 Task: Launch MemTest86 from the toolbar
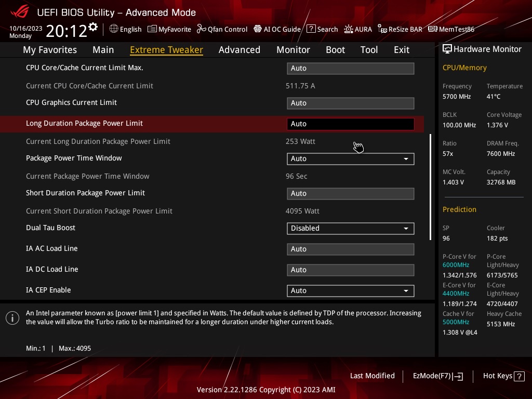(451, 29)
